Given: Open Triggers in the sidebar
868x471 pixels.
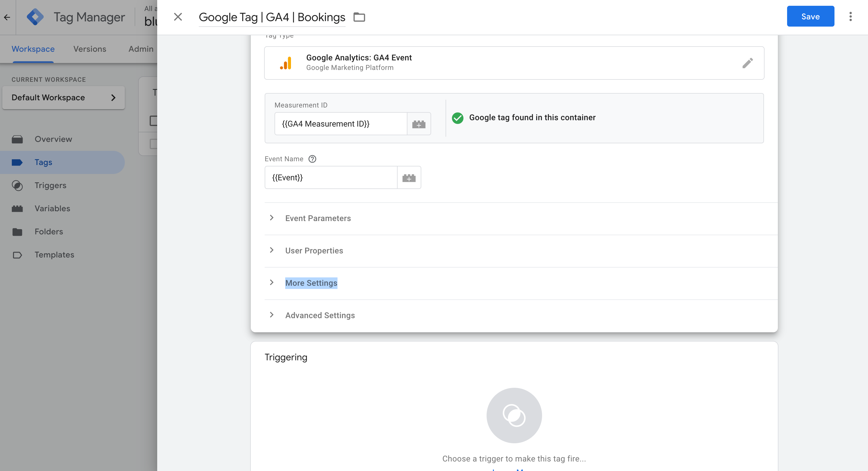Looking at the screenshot, I should (62, 186).
